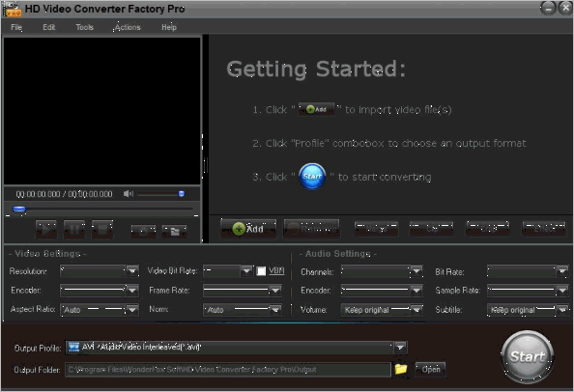Browse output folder with the yellow folder icon
The height and width of the screenshot is (392, 574).
coord(400,369)
